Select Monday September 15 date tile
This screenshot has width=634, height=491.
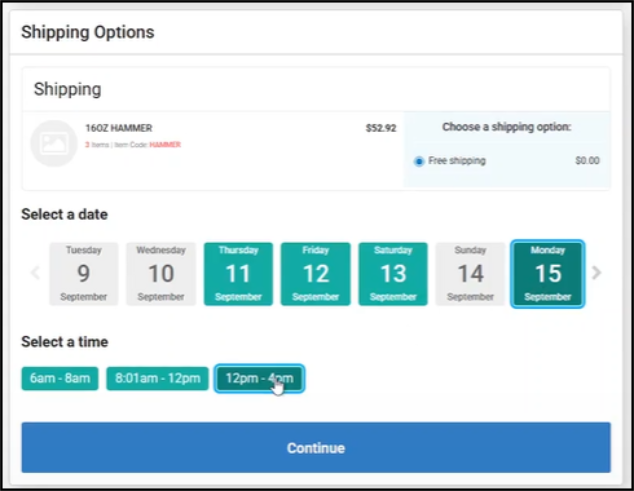(548, 274)
